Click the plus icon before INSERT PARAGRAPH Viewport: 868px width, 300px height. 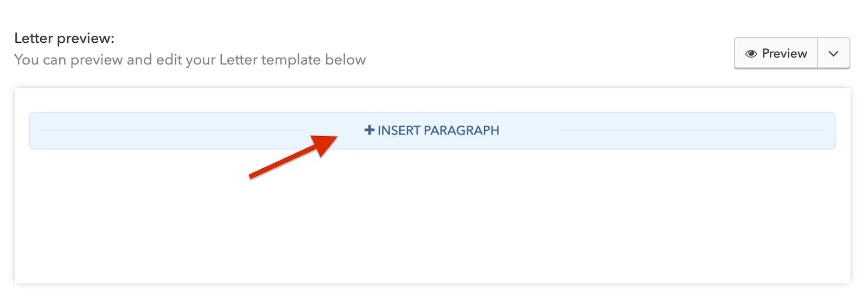(369, 130)
